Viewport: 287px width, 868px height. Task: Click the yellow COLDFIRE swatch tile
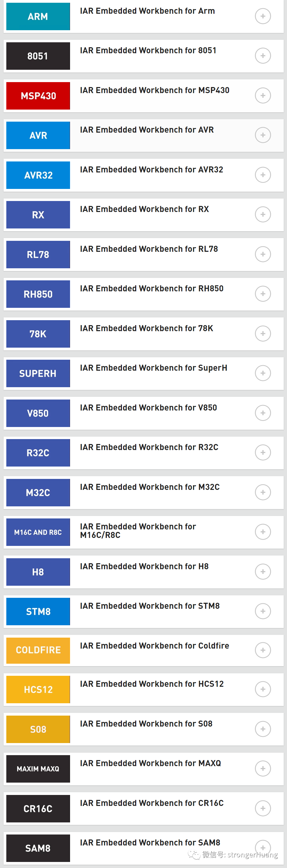point(38,650)
